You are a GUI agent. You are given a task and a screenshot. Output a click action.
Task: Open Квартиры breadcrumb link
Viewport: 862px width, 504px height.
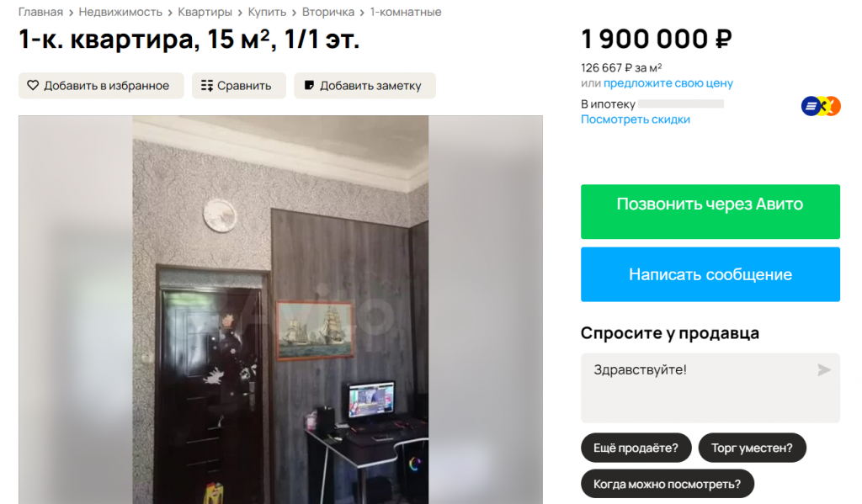(x=205, y=12)
